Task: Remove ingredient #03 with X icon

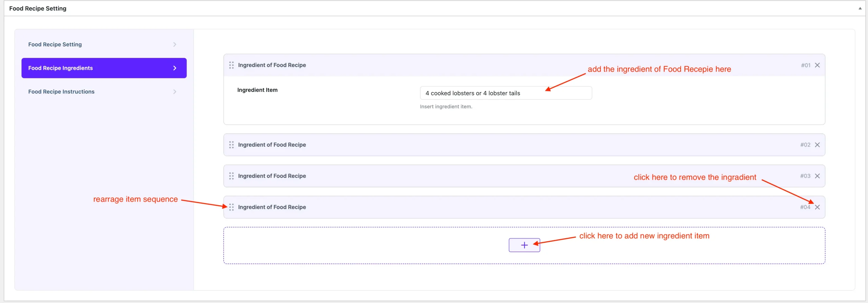Action: [817, 176]
